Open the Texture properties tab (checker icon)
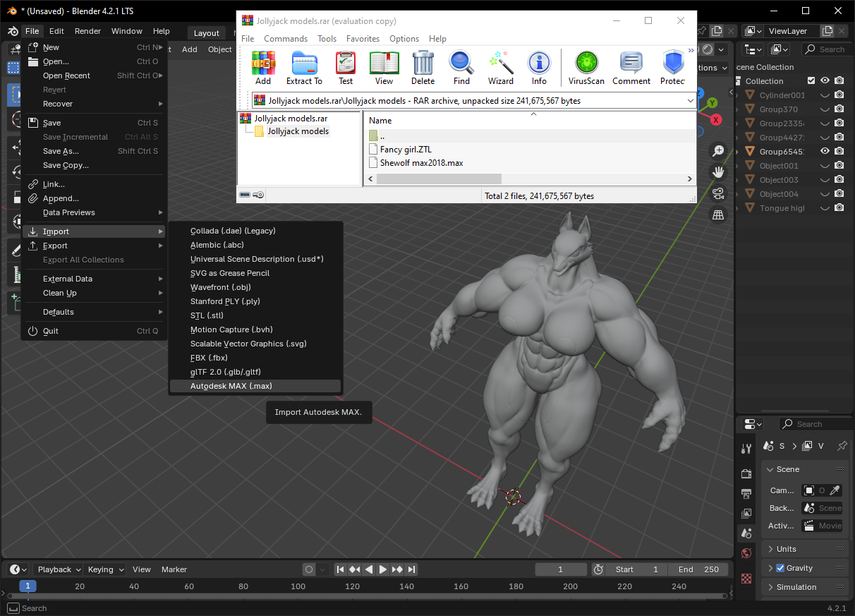Viewport: 855px width, 616px height. point(746,578)
